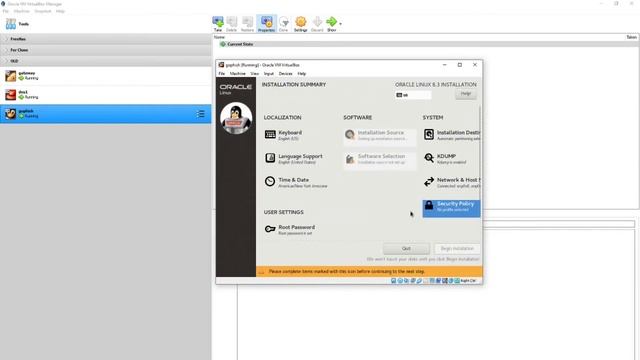Click the Name column header in snapshots
Screen dimensions: 640x360
219,37
